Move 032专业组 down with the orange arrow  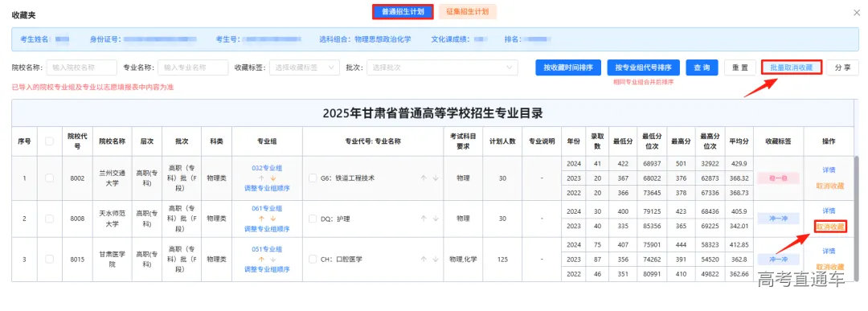coord(273,178)
